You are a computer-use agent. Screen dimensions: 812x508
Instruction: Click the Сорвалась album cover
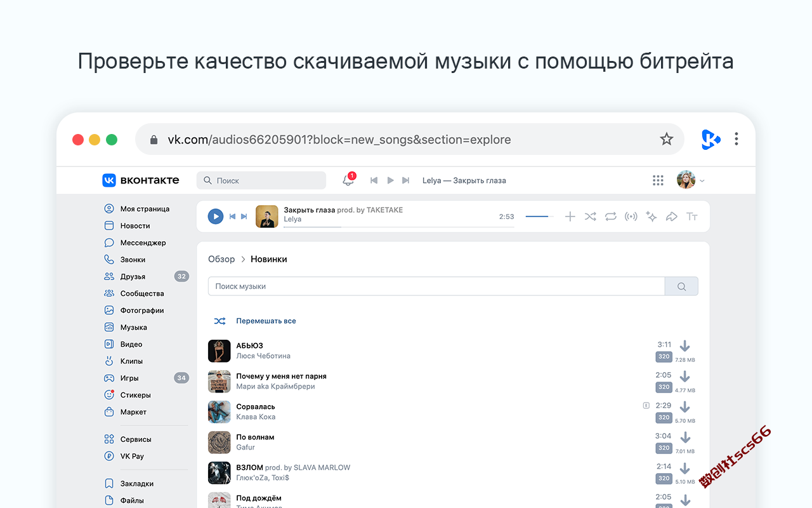click(219, 412)
